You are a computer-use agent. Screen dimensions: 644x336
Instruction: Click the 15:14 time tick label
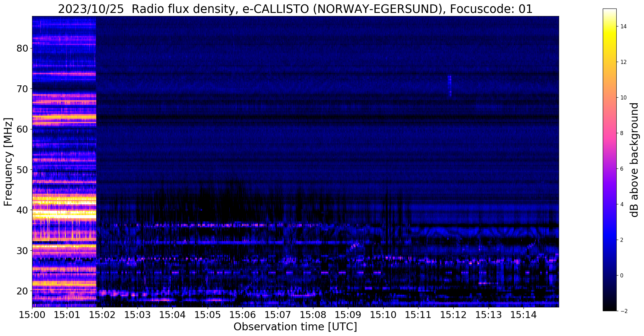coord(524,315)
